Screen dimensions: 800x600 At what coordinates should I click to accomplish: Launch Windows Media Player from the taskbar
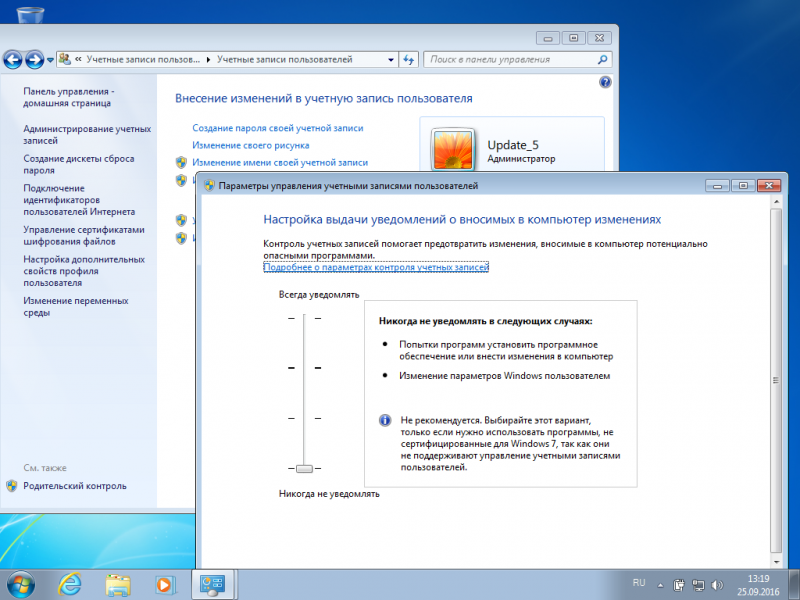pyautogui.click(x=165, y=585)
